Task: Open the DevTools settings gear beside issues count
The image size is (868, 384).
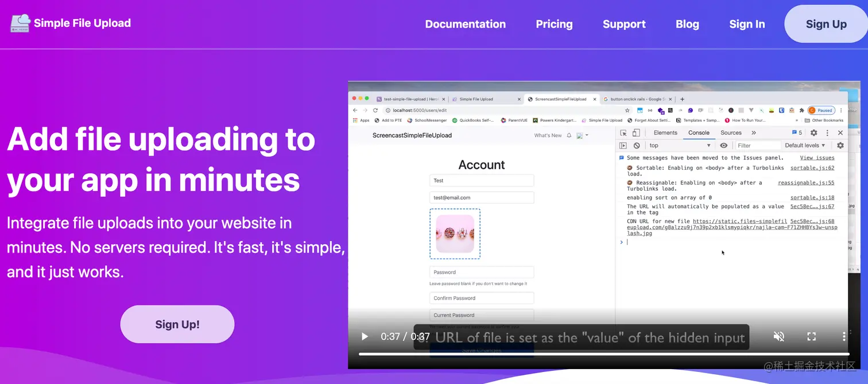Action: (x=813, y=133)
